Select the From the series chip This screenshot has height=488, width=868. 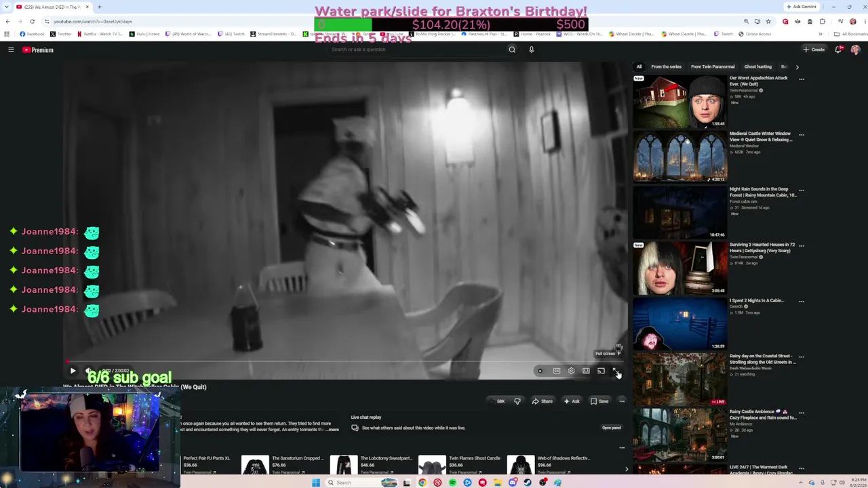(x=666, y=67)
